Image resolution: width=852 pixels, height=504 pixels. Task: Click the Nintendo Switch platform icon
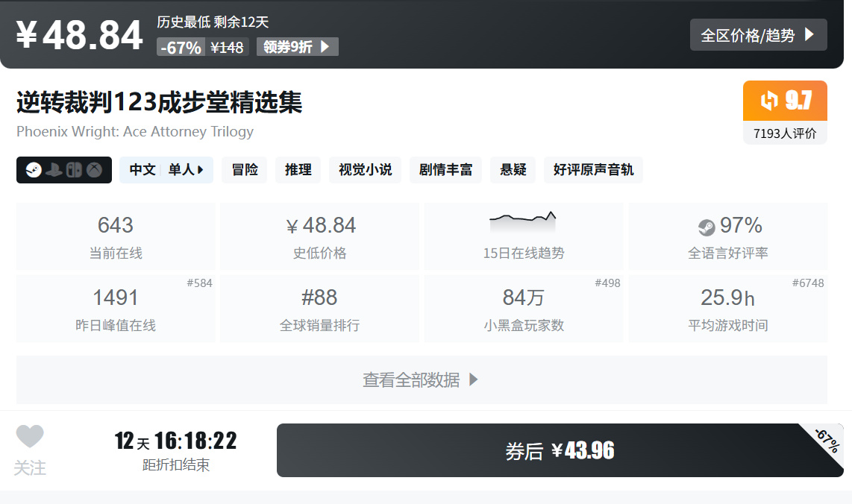[74, 170]
